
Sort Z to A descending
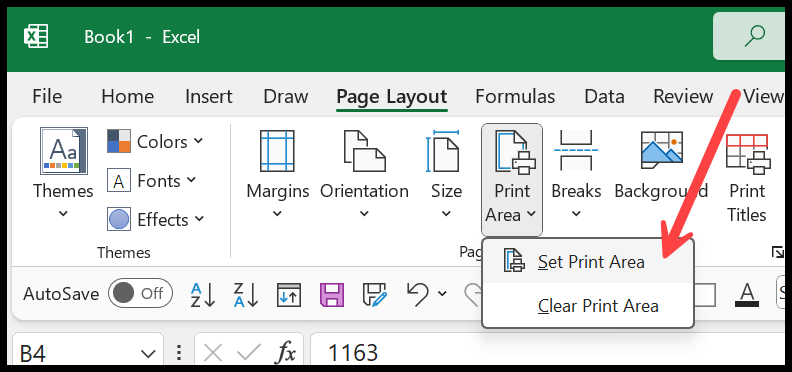pyautogui.click(x=246, y=295)
